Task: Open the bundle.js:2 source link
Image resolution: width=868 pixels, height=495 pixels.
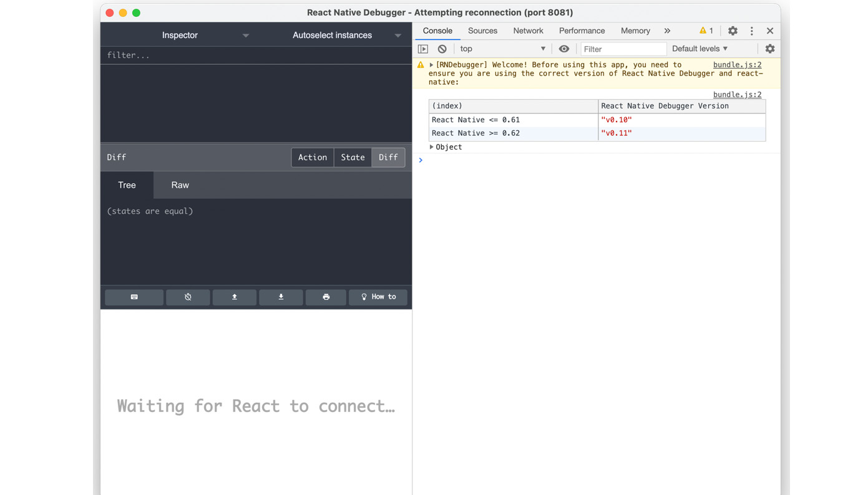Action: pos(737,64)
